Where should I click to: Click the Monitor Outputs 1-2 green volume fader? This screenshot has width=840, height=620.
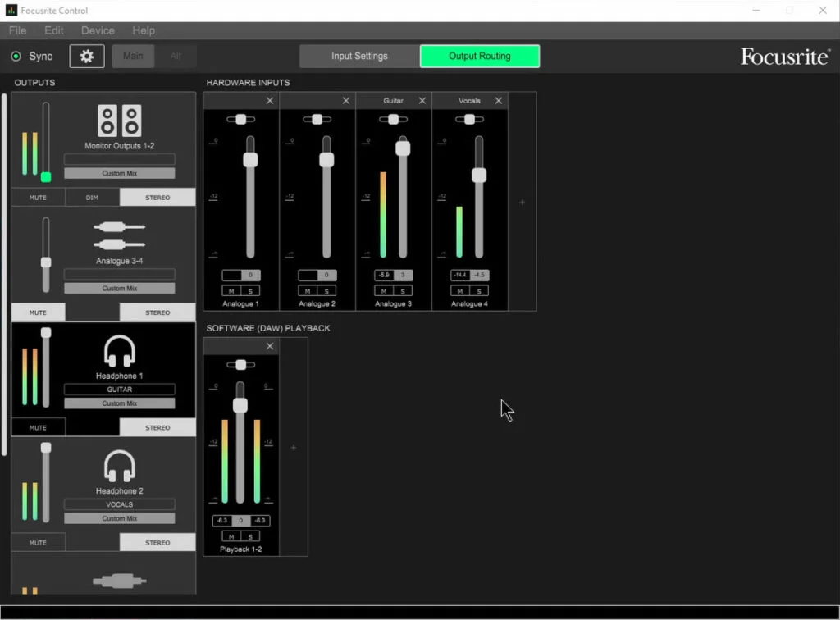[x=46, y=177]
